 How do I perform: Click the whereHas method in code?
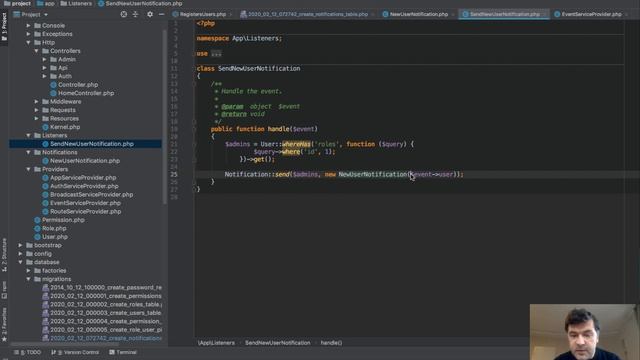pyautogui.click(x=296, y=144)
